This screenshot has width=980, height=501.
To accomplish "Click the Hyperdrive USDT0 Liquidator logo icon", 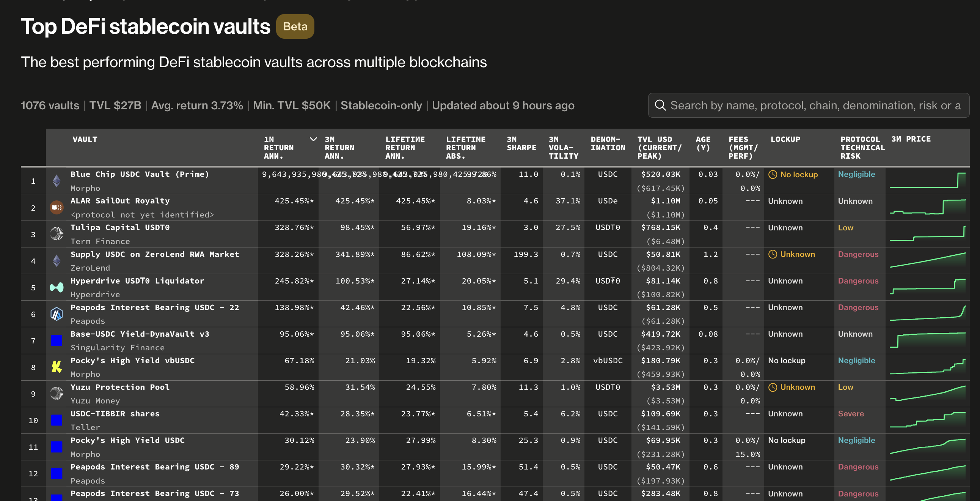I will tap(57, 287).
